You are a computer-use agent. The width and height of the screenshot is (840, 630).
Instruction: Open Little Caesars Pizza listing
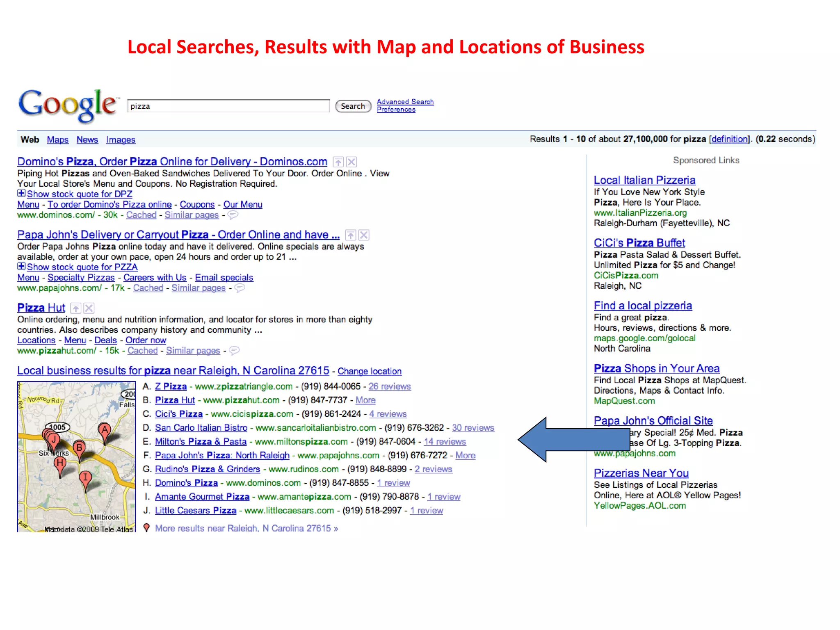coord(196,511)
